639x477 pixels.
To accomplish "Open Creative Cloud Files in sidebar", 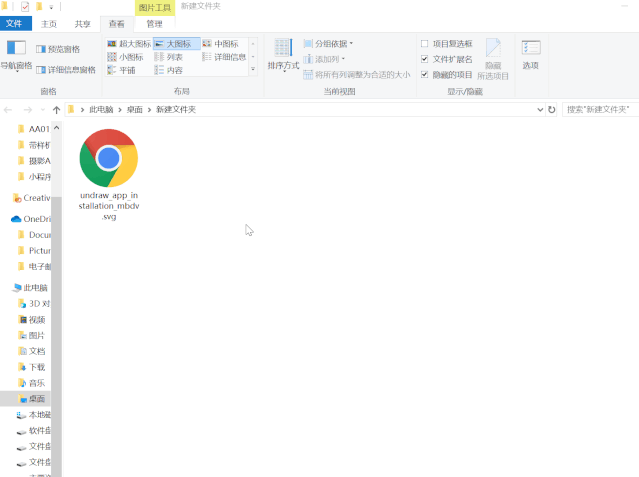I will pos(31,198).
